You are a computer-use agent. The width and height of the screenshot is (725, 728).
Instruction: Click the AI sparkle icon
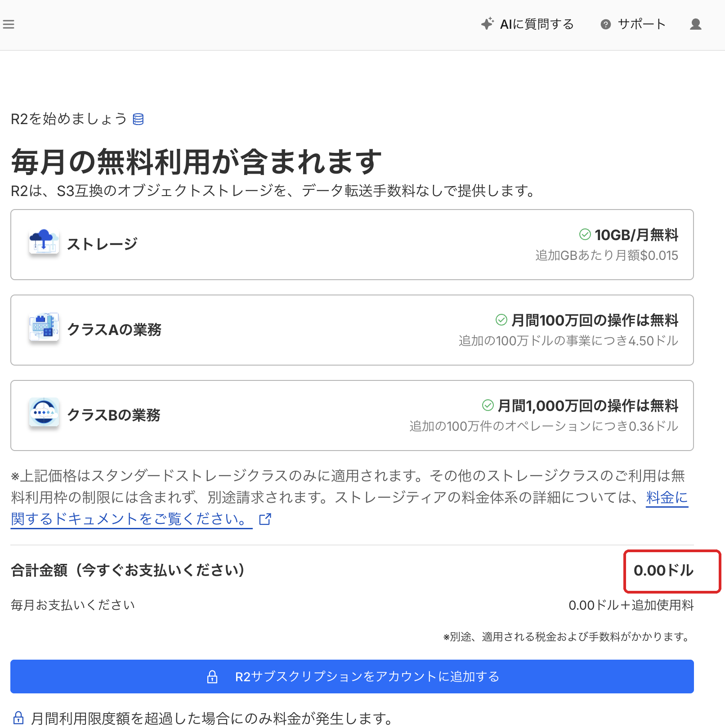(x=488, y=24)
